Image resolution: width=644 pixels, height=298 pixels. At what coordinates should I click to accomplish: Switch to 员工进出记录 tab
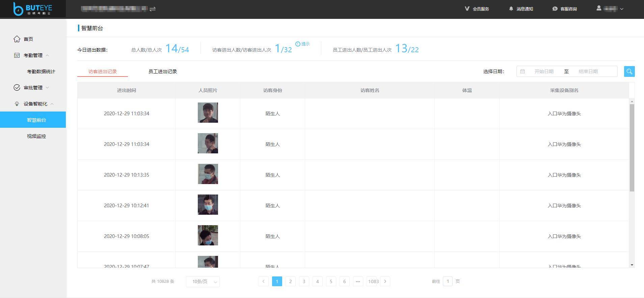click(163, 71)
